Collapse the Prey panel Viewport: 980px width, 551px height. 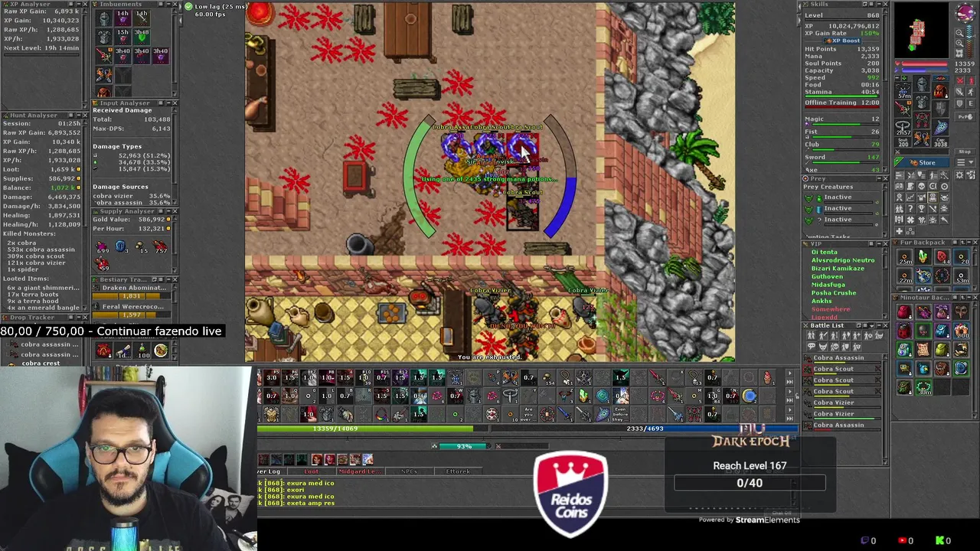[878, 178]
